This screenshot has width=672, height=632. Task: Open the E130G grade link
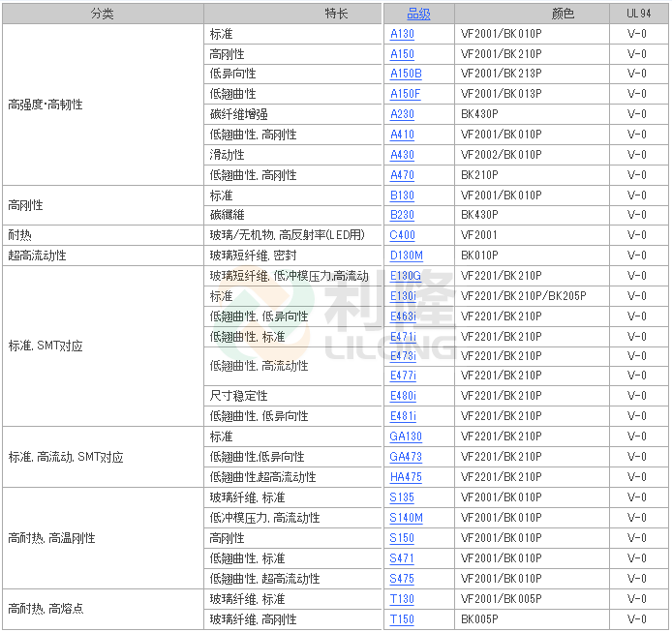pos(405,276)
